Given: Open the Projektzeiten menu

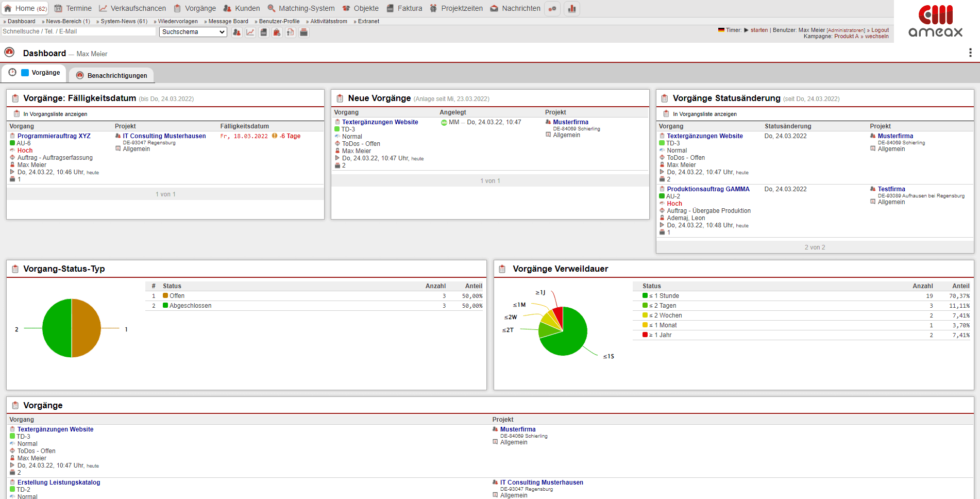Looking at the screenshot, I should pos(462,8).
